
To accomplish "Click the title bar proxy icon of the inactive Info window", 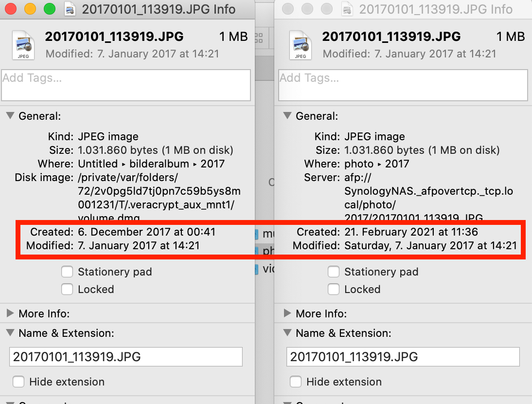I will pos(347,9).
